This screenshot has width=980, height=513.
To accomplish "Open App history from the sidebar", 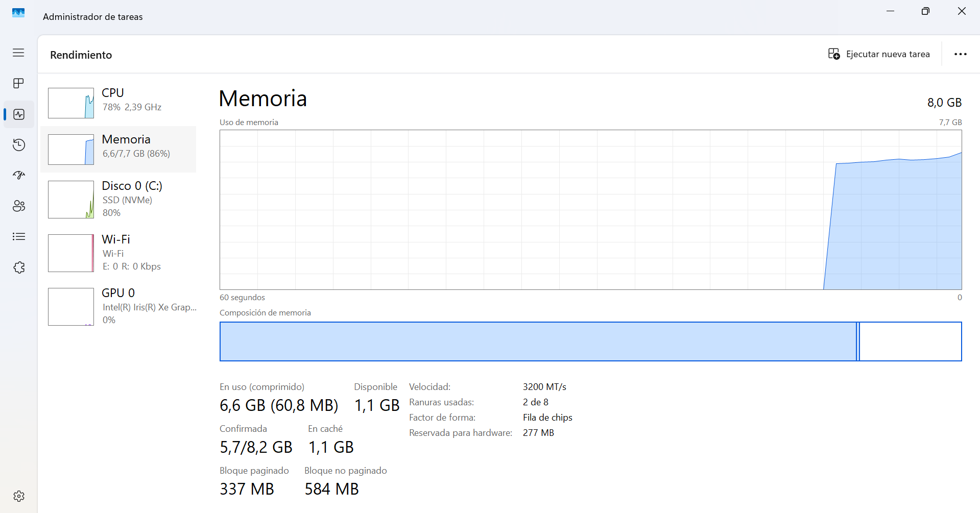I will click(x=19, y=145).
